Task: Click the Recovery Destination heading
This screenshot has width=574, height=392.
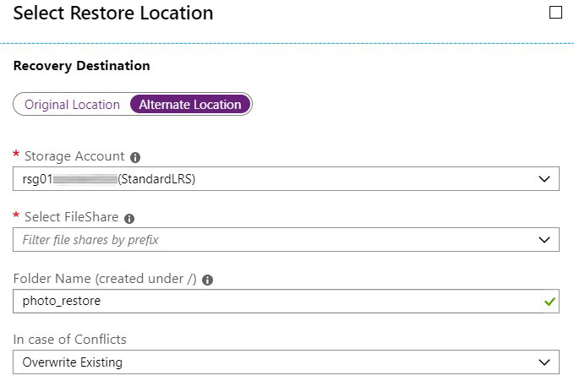Action: tap(82, 66)
